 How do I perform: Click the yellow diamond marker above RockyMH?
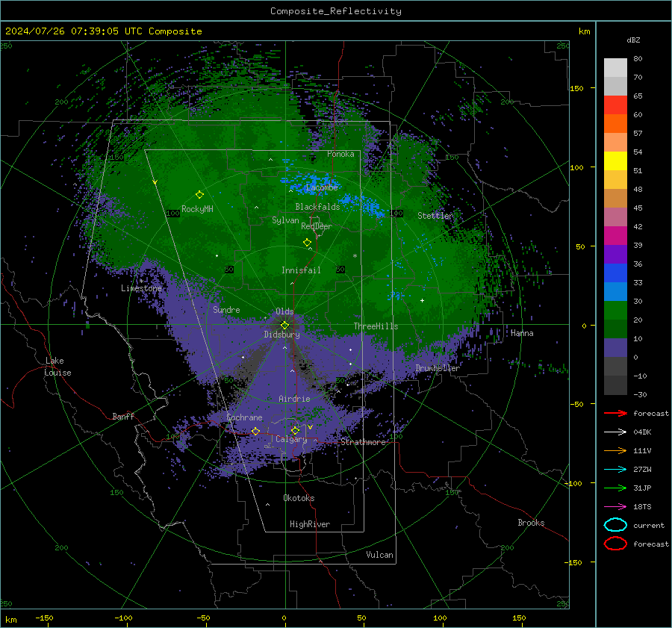(199, 195)
